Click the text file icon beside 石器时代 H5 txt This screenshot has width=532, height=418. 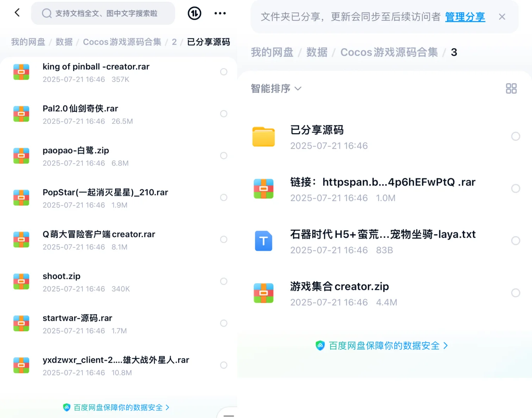click(x=263, y=240)
